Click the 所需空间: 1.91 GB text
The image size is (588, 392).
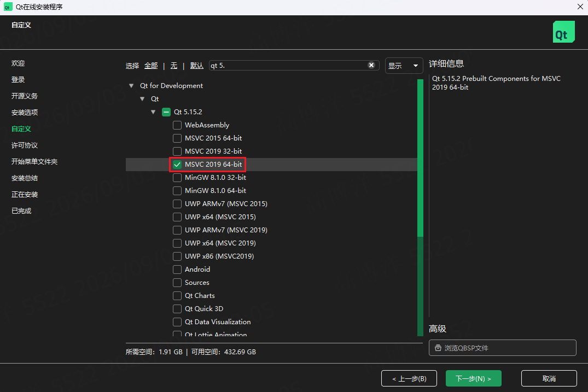click(154, 352)
